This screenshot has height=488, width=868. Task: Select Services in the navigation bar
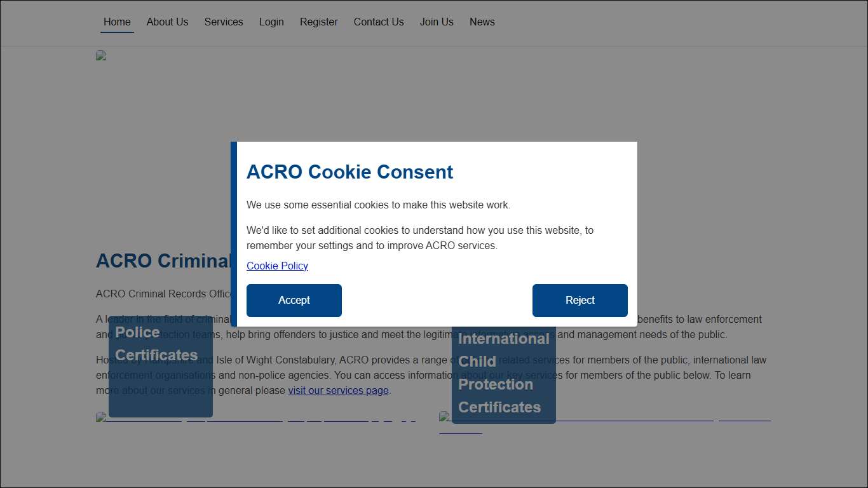[223, 22]
